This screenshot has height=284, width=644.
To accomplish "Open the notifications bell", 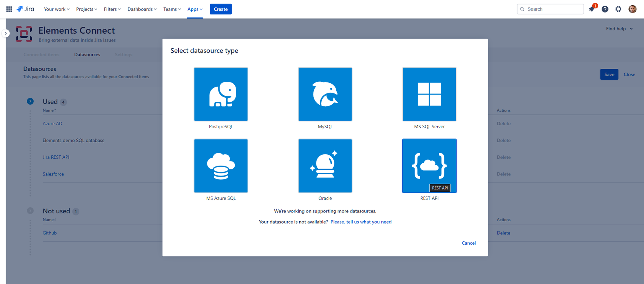I will [591, 9].
